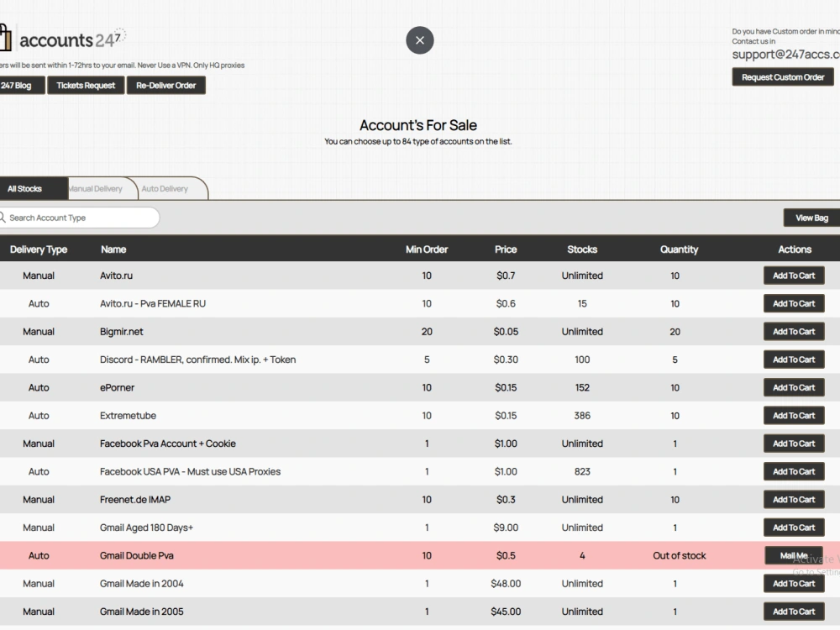Open Tickets Request
Viewport: 840px width, 630px height.
click(x=86, y=85)
